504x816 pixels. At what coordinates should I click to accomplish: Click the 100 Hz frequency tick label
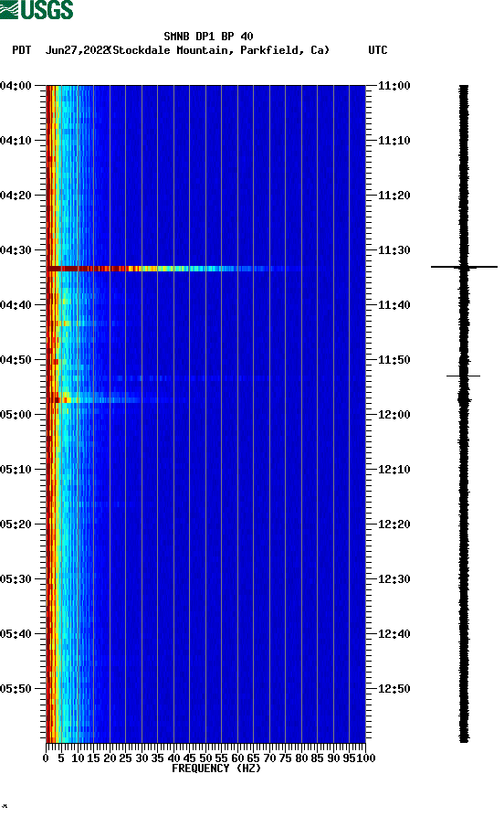point(365,758)
